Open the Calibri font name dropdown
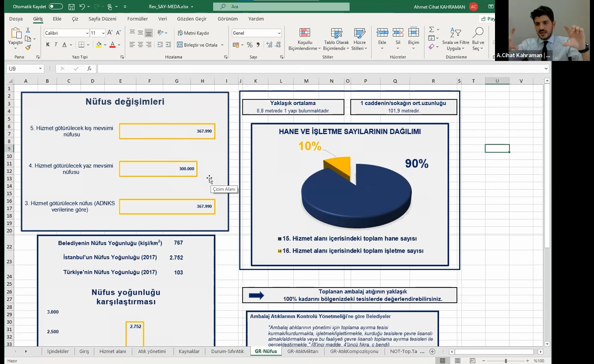 click(x=87, y=33)
